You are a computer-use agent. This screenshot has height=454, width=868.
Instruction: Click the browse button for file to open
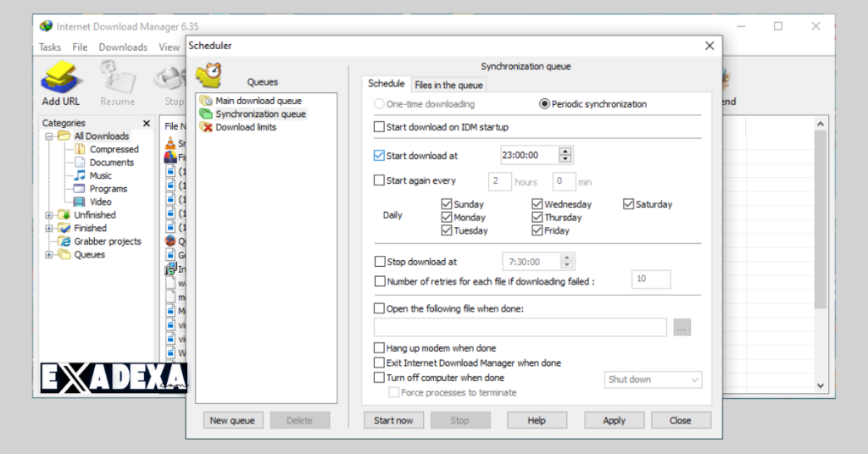(682, 328)
